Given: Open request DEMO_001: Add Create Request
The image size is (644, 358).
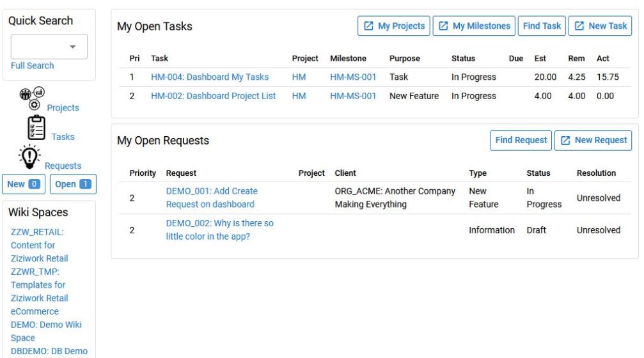Looking at the screenshot, I should click(x=212, y=198).
